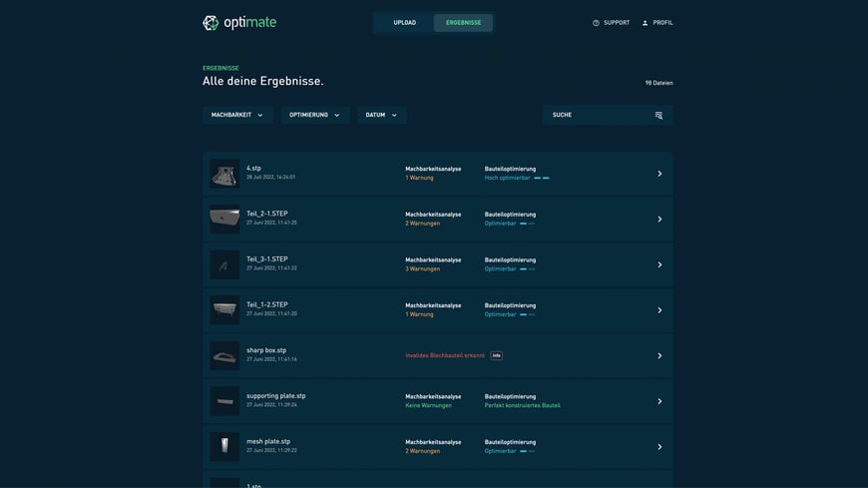Viewport: 868px width, 488px height.
Task: Open the sharp box.stp row chevron arrow
Action: tap(659, 355)
